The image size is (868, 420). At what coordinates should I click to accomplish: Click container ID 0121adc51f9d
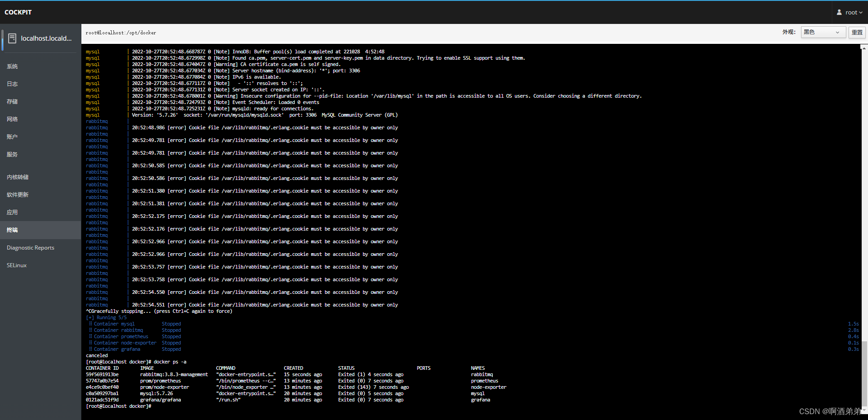[x=102, y=400]
